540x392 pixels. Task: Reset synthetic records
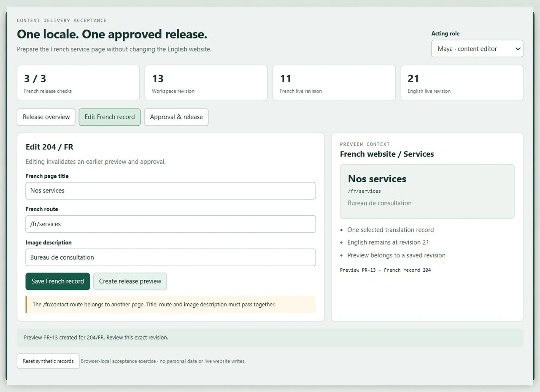[48, 361]
